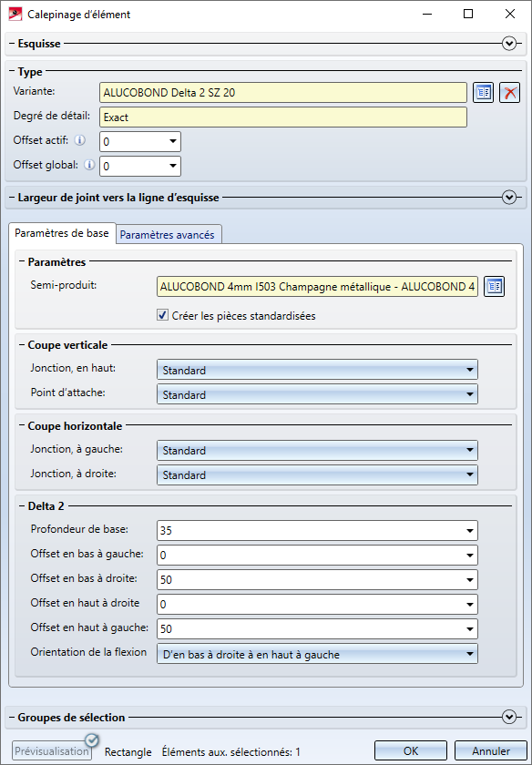This screenshot has width=532, height=765.
Task: Switch to Paramètres avancés tab
Action: pyautogui.click(x=167, y=235)
